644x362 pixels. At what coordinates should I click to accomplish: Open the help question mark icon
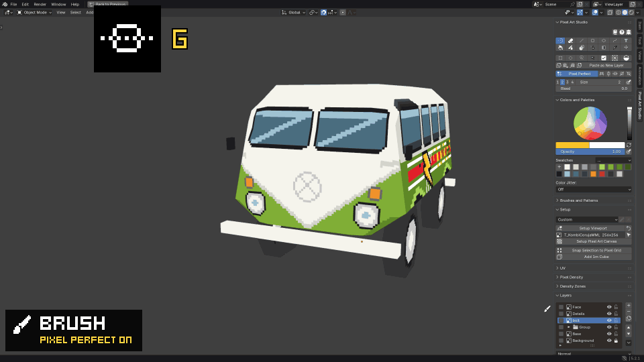click(x=622, y=32)
